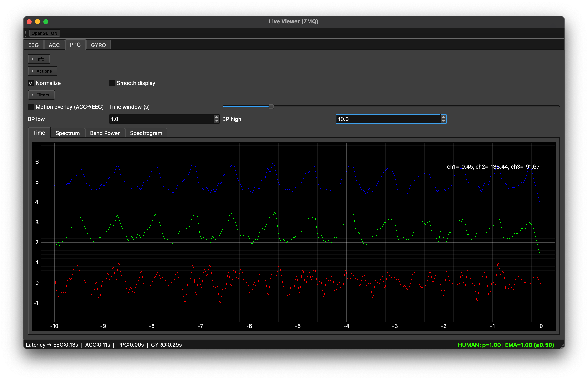This screenshot has width=588, height=380.
Task: Adjust the Time window slider
Action: click(x=271, y=106)
